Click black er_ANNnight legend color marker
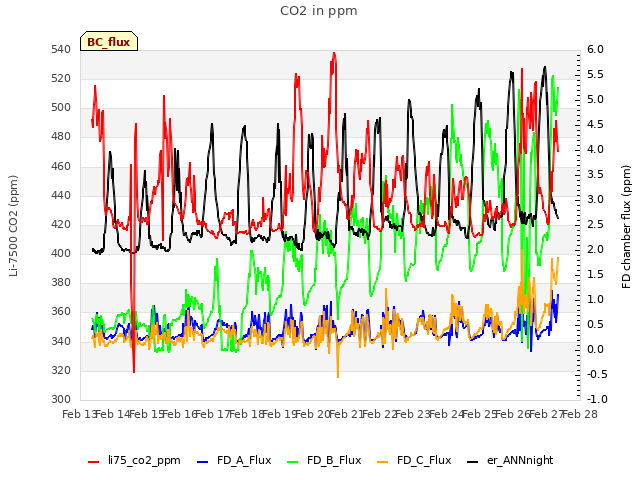The image size is (640, 480). point(472,462)
